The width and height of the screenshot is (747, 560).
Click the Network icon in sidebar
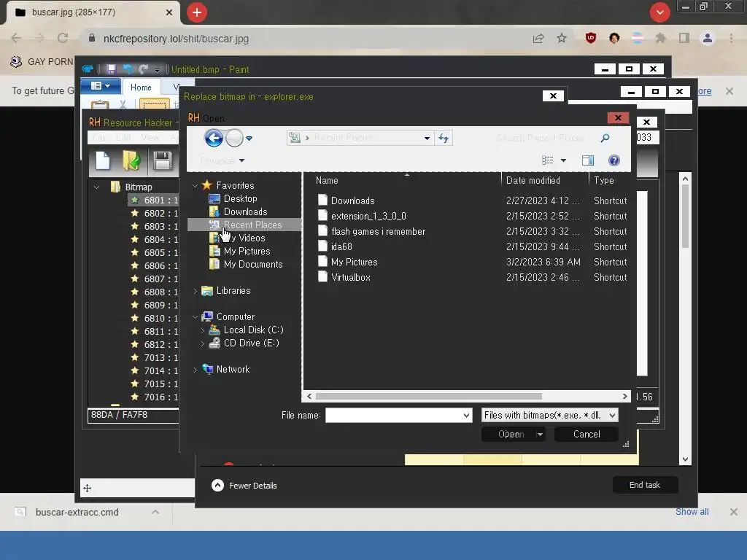click(208, 369)
